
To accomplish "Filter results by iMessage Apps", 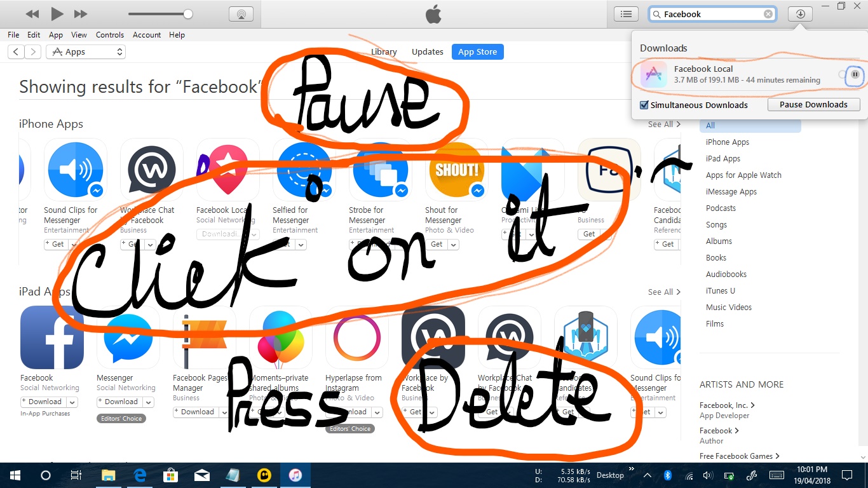I will pos(731,191).
